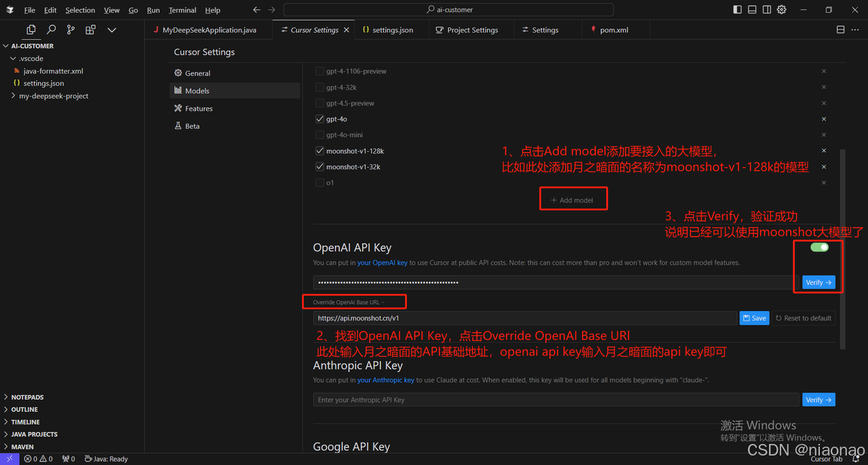This screenshot has height=465, width=868.
Task: Show additional views chevron in activity bar
Action: [x=112, y=30]
